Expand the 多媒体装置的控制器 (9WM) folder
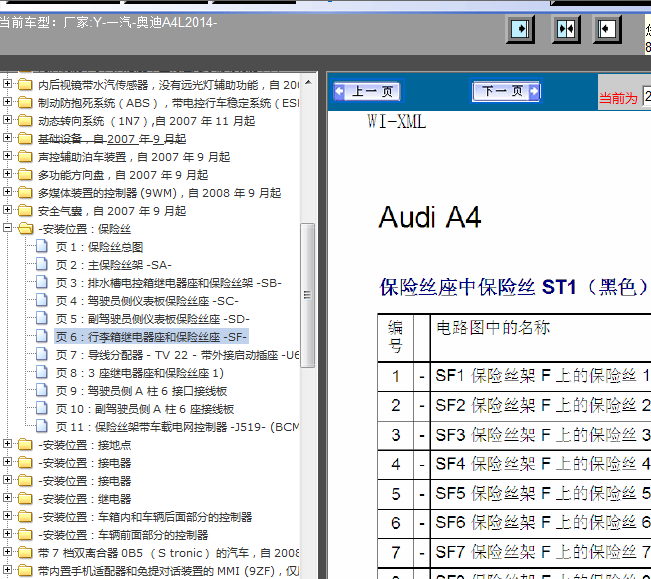The image size is (651, 579). (7, 192)
